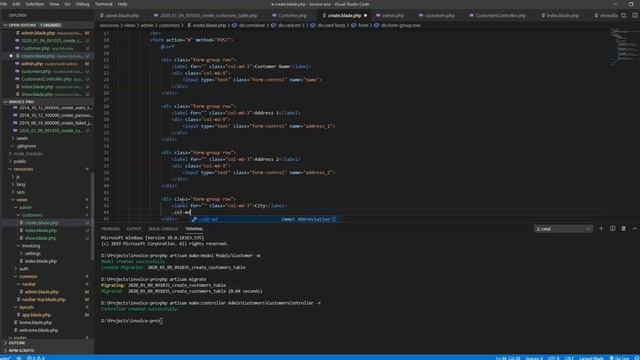Click the editor minimap
The image size is (640, 360).
click(x=624, y=47)
